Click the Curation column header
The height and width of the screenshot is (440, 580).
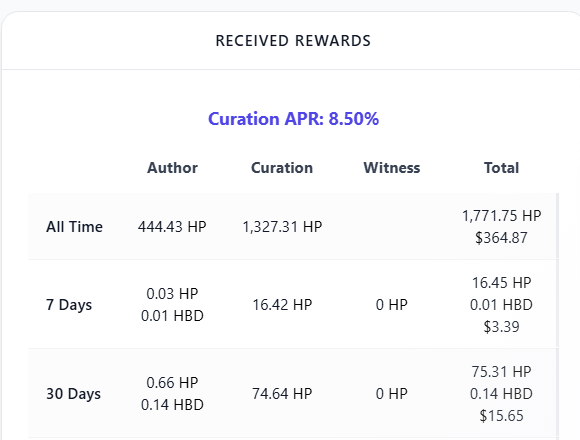(x=282, y=168)
